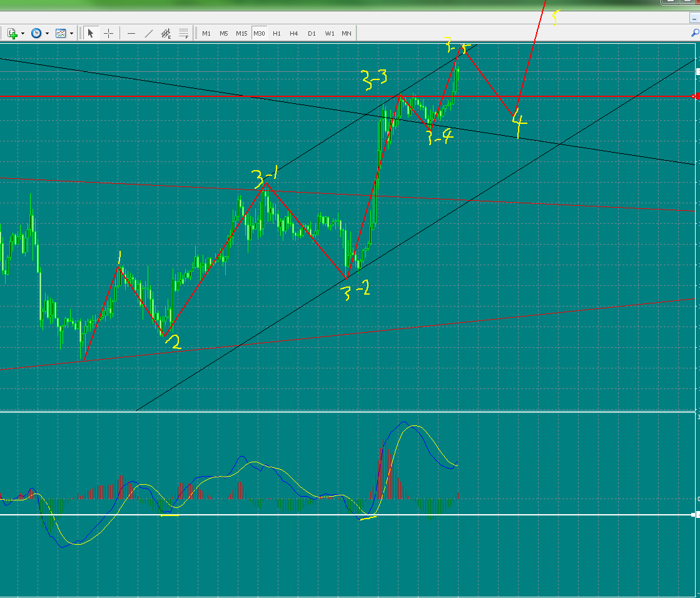Select the Draw Horizontal Line tool
700x598 pixels.
point(131,34)
